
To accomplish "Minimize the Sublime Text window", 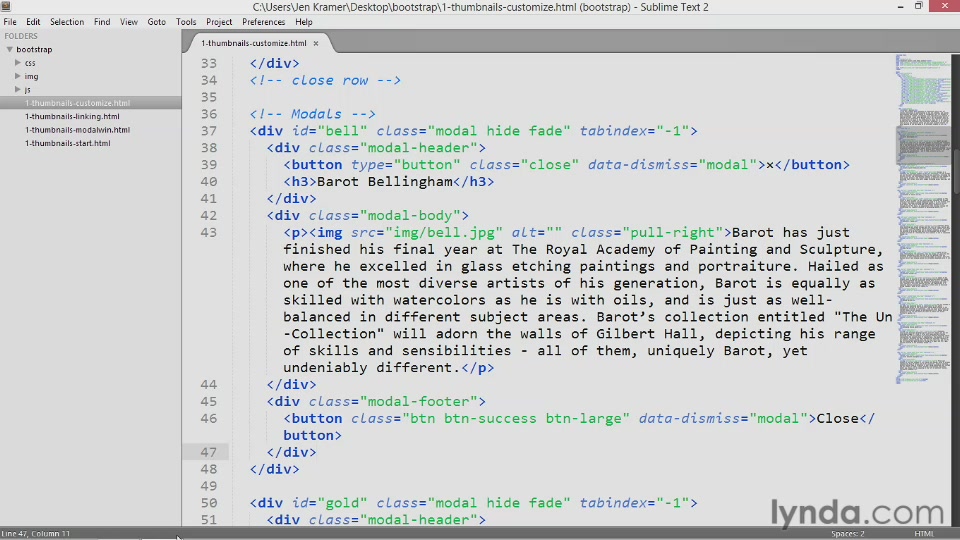I will (x=901, y=7).
